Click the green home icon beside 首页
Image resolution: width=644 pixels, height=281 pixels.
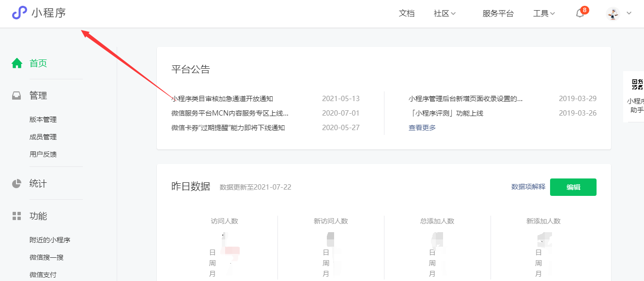click(x=17, y=63)
